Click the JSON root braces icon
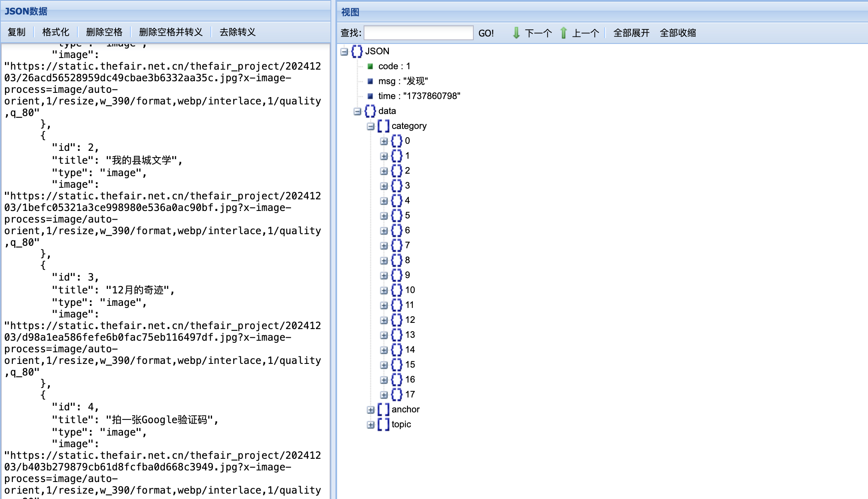Image resolution: width=868 pixels, height=499 pixels. [357, 51]
